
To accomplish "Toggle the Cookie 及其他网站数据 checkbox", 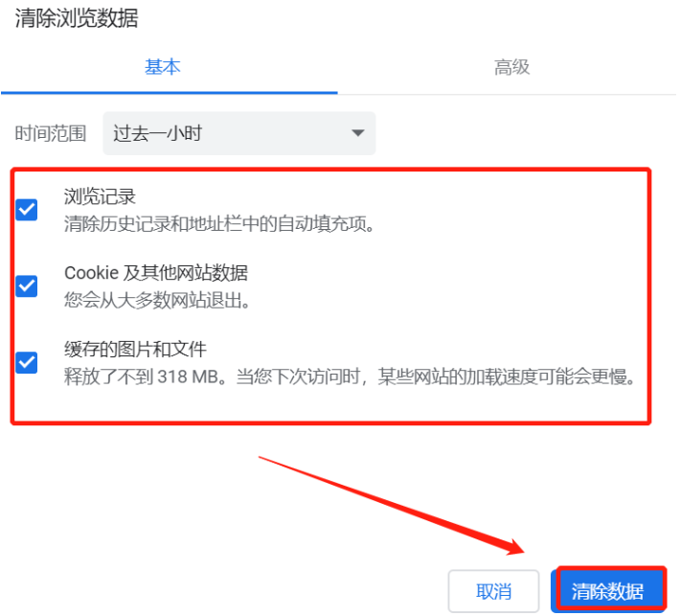I will [x=27, y=286].
